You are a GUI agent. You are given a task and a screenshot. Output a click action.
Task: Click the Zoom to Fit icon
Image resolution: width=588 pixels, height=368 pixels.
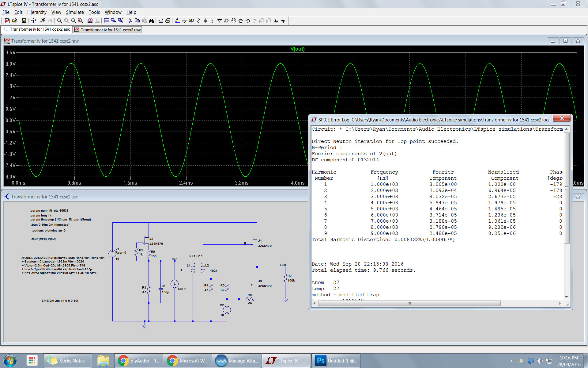click(x=80, y=21)
